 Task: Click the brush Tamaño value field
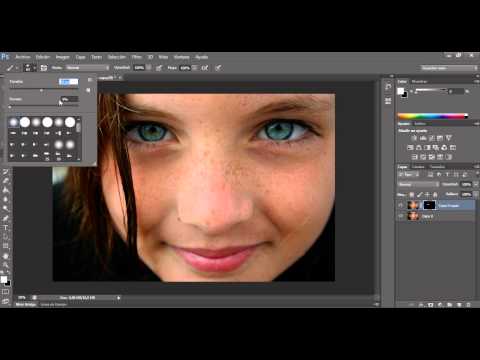(x=69, y=82)
